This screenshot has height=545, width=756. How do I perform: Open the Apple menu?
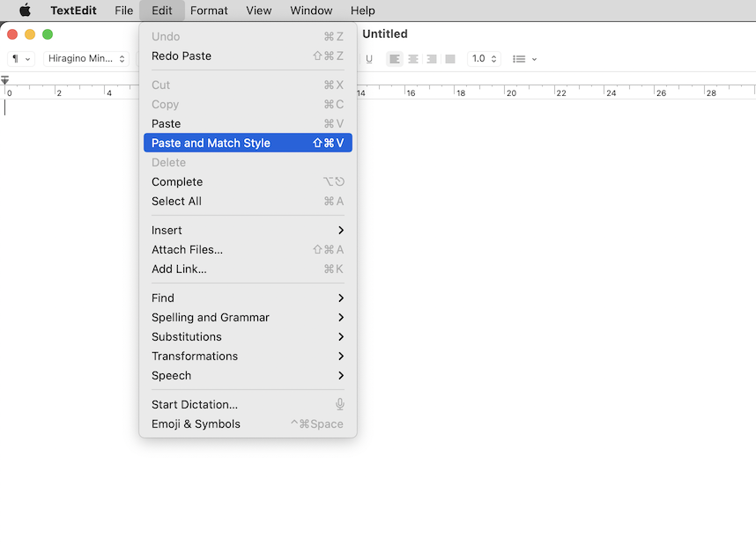(25, 10)
